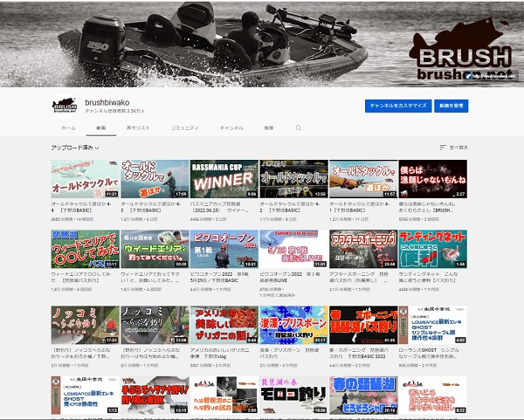Click the チャンネルをカスタマイズ button
The height and width of the screenshot is (420, 524).
pos(398,105)
